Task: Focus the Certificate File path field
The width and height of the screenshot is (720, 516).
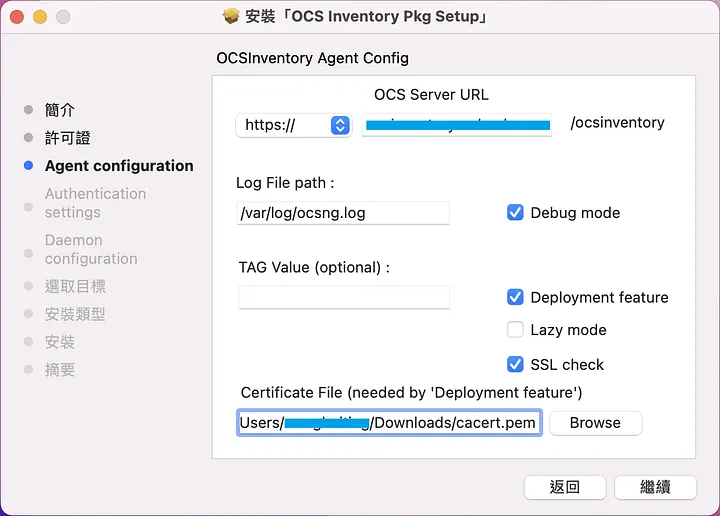Action: tap(389, 423)
